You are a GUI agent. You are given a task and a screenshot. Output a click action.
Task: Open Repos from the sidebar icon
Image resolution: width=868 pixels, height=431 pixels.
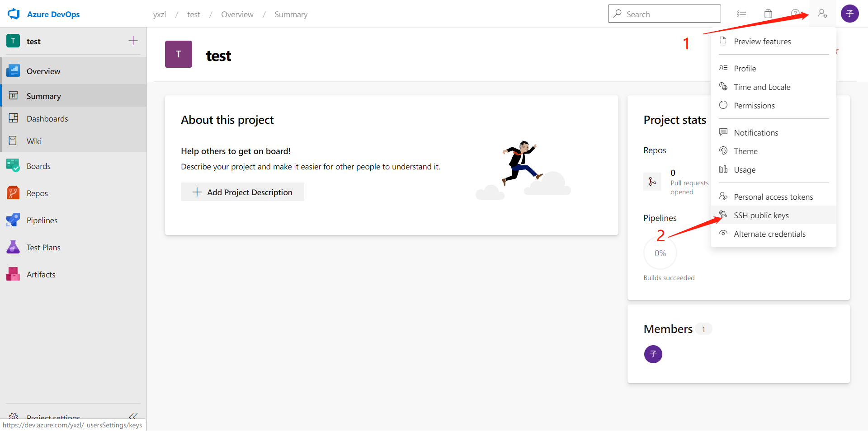click(x=13, y=193)
